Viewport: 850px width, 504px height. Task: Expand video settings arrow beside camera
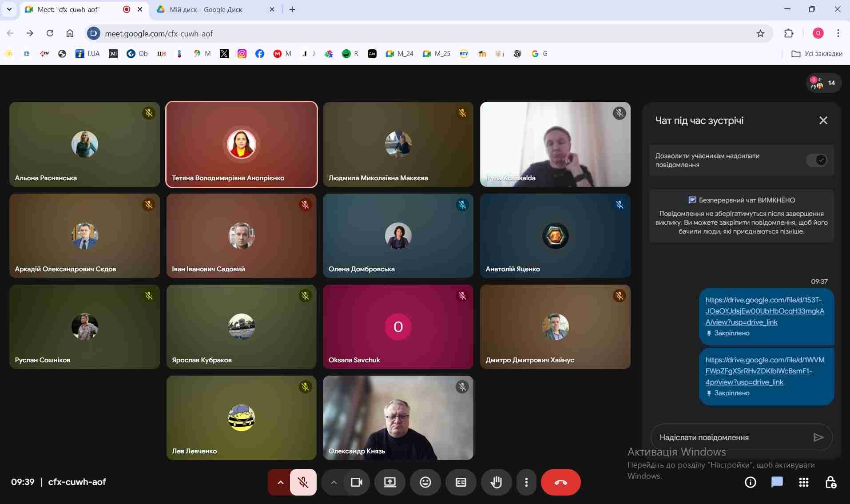[334, 482]
